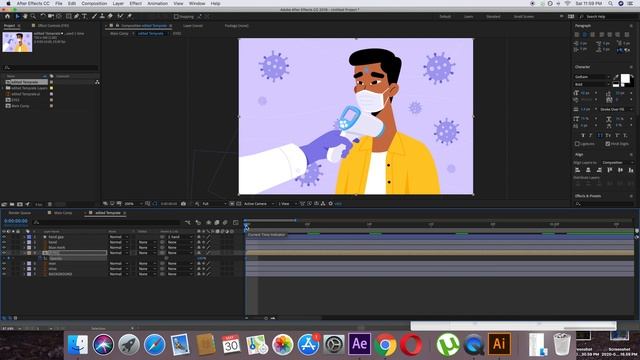This screenshot has height=360, width=640.
Task: Hide the BACKGROUND layer with its eye toggle
Action: pos(4,274)
